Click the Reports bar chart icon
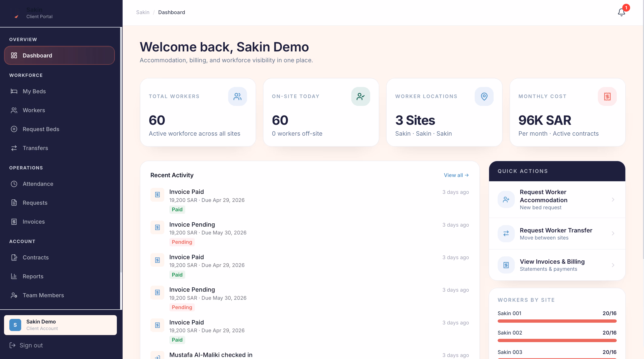644x359 pixels. pyautogui.click(x=14, y=276)
